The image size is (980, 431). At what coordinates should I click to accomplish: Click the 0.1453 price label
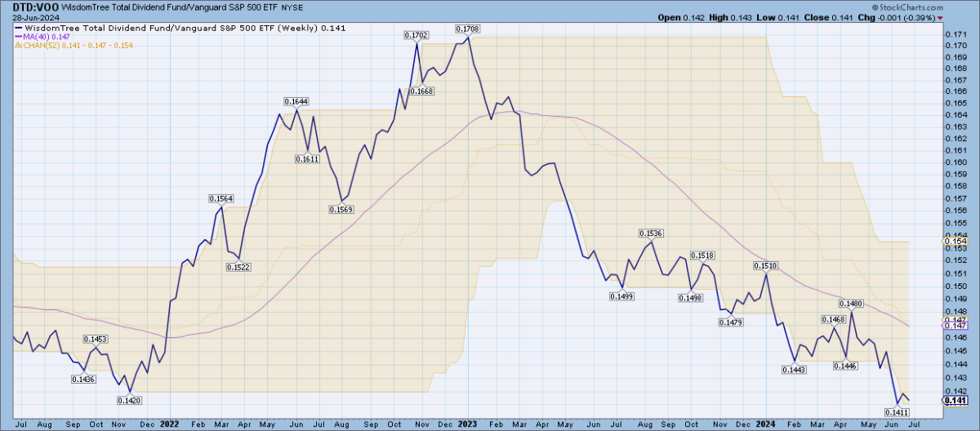pos(96,339)
